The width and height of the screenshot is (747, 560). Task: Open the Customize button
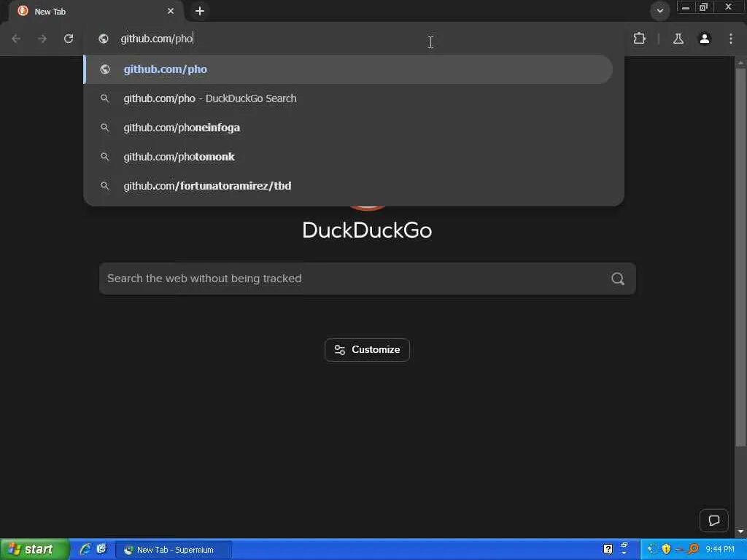pos(367,350)
